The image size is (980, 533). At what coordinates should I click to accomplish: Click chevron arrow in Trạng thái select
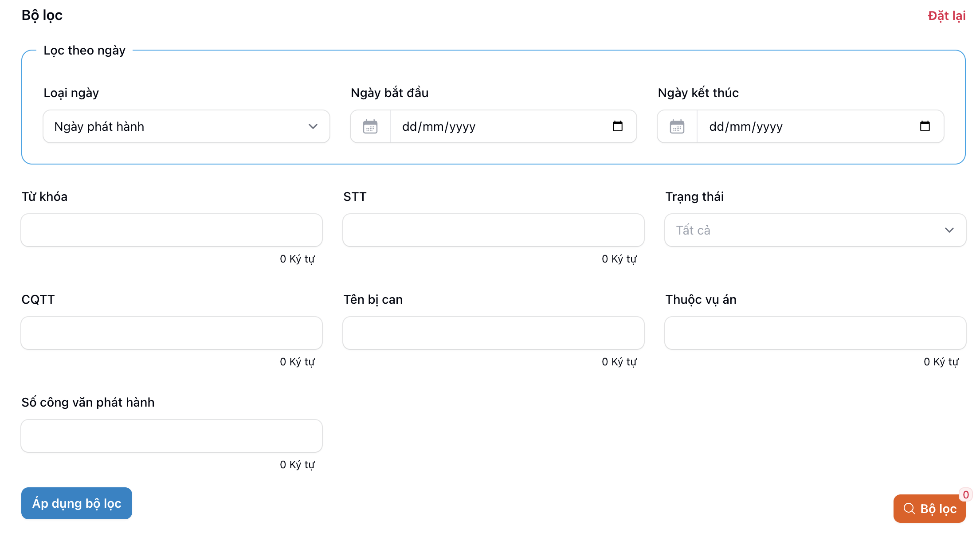click(x=949, y=230)
